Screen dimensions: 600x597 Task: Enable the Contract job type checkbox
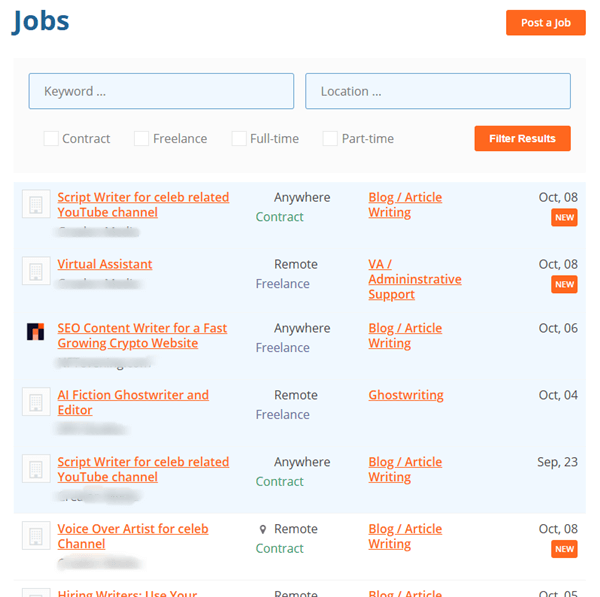tap(51, 139)
